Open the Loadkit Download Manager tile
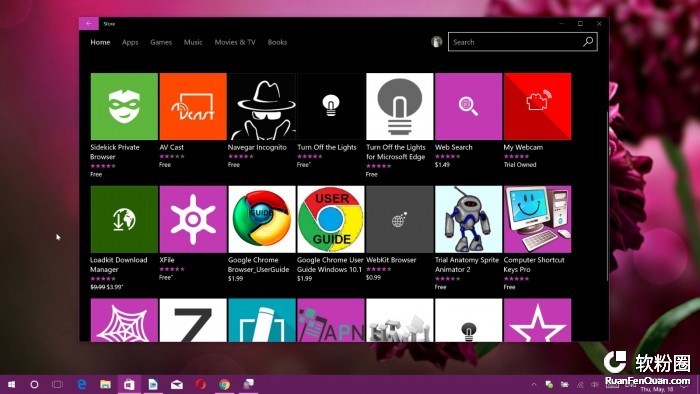 click(x=124, y=219)
